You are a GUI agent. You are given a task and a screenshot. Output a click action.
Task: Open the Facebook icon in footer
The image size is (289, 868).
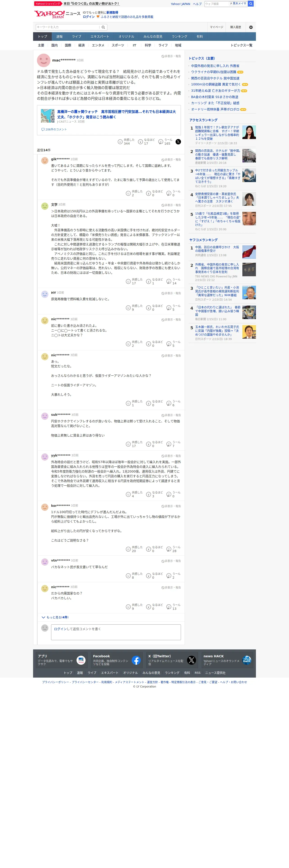click(x=136, y=660)
